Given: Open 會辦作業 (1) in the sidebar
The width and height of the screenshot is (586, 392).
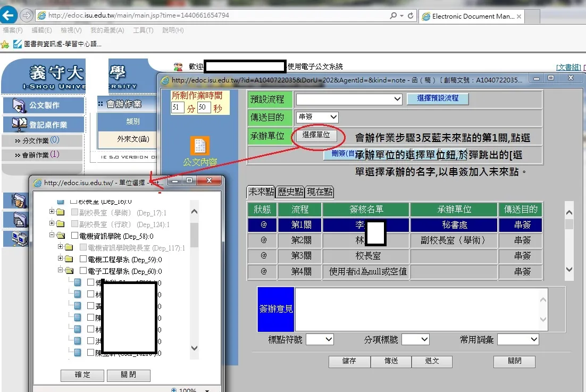Looking at the screenshot, I should click(x=41, y=155).
